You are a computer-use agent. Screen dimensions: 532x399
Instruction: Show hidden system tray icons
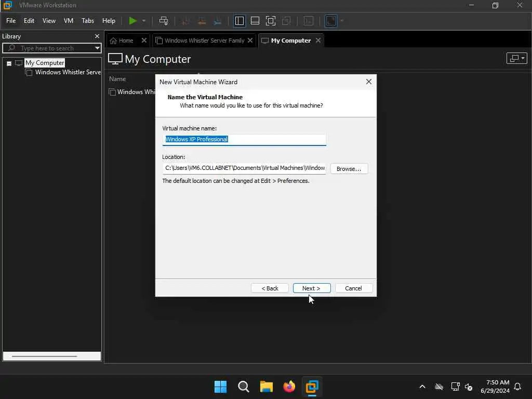tap(422, 387)
